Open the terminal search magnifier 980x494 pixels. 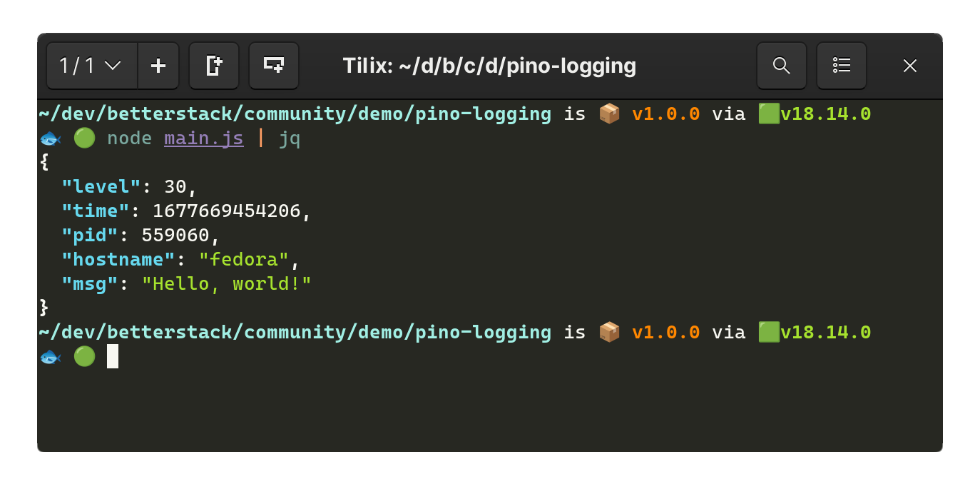pos(782,66)
